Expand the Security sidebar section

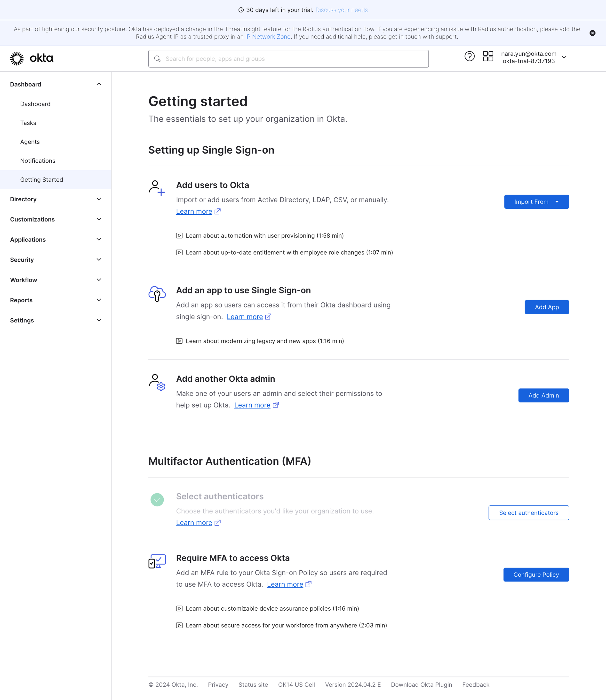point(56,260)
